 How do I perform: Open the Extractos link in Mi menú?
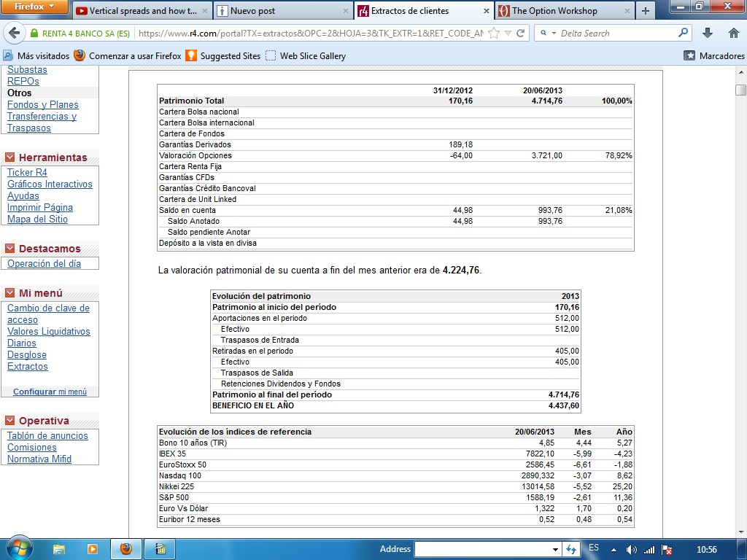[x=27, y=367]
